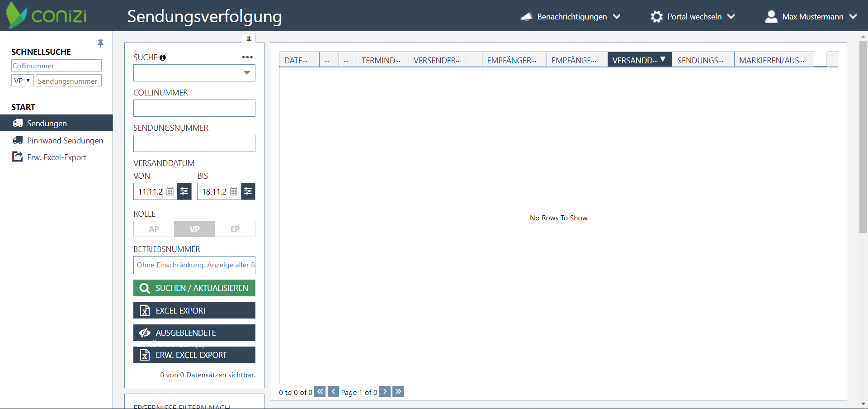The height and width of the screenshot is (409, 868).
Task: Open BIS date options slider icon
Action: coord(248,191)
